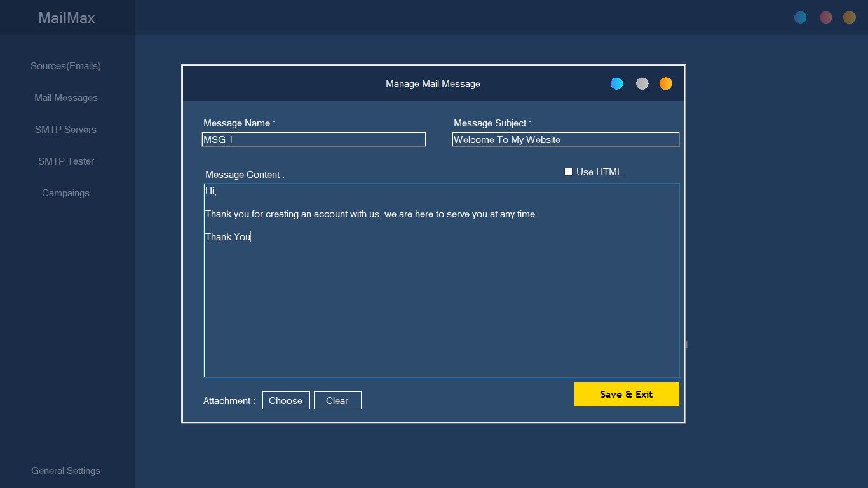Open the Mail Messages section

point(65,97)
